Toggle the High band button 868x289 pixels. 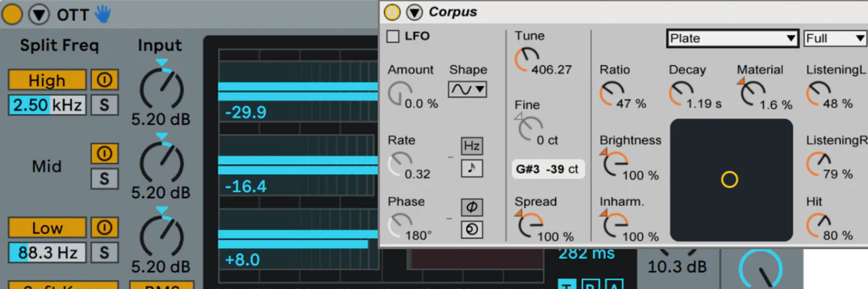(47, 80)
